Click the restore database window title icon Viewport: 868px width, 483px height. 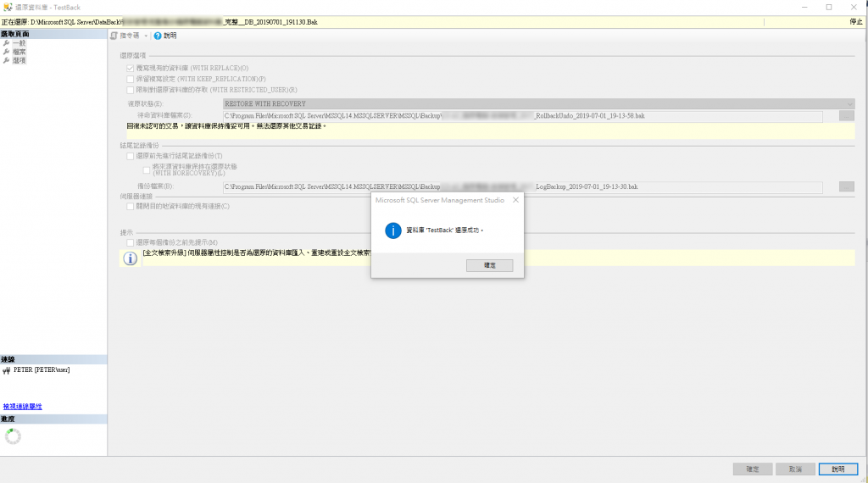[8, 7]
